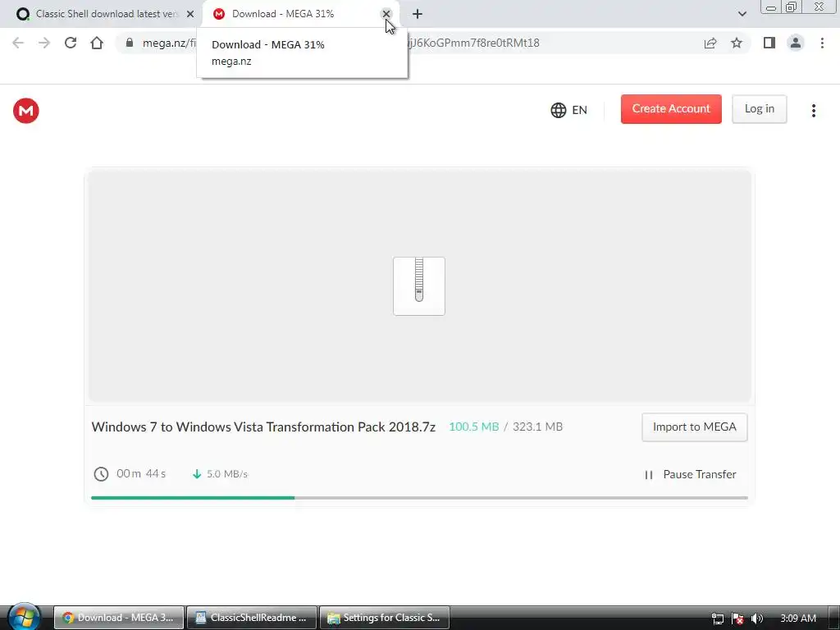Click the 5.0 MB/s speed text
The width and height of the screenshot is (840, 630).
[x=227, y=474]
